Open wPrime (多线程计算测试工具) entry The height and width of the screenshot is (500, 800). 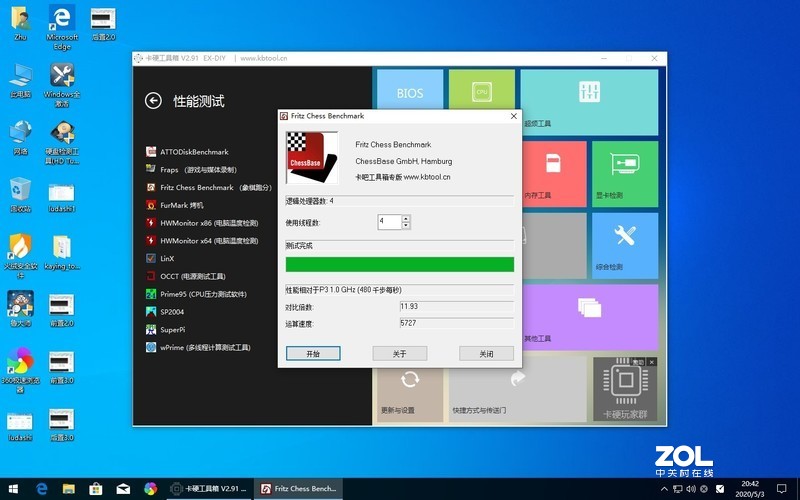(x=198, y=347)
